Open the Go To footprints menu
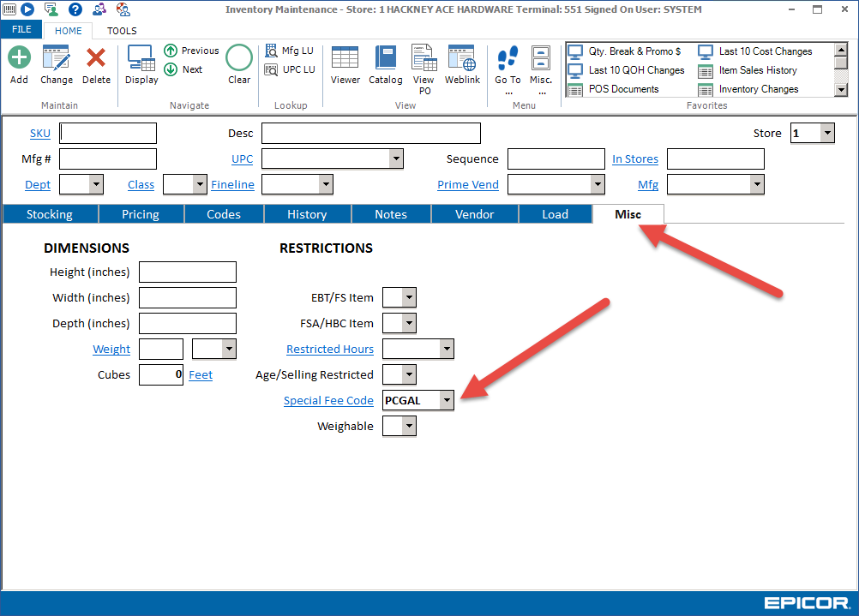 [x=508, y=58]
